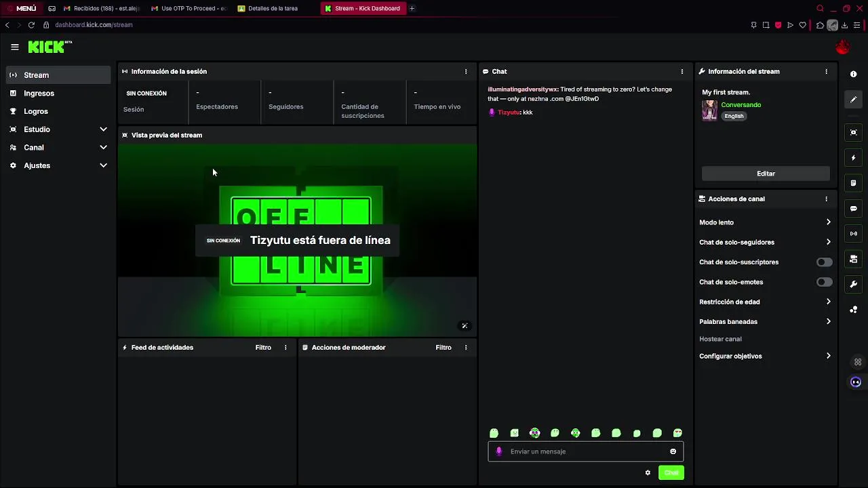Click the stream category thumbnail image
The height and width of the screenshot is (488, 868).
709,110
